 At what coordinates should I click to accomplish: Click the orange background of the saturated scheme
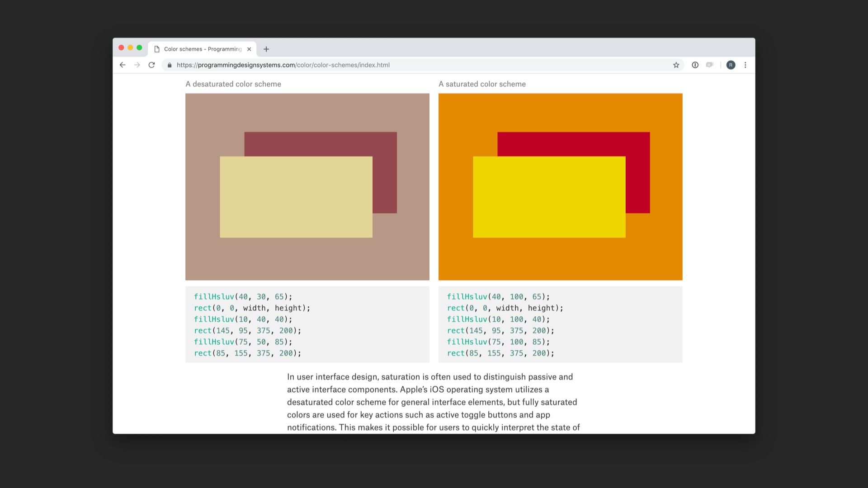561,260
